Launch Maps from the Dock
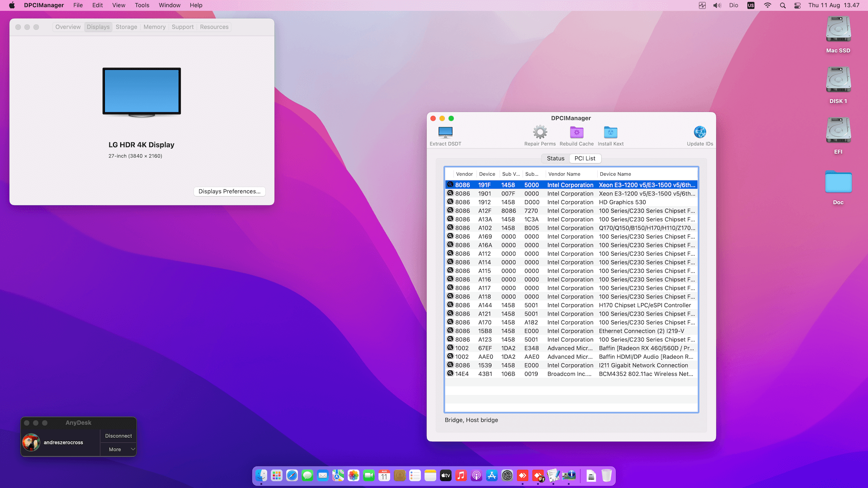 (x=338, y=475)
